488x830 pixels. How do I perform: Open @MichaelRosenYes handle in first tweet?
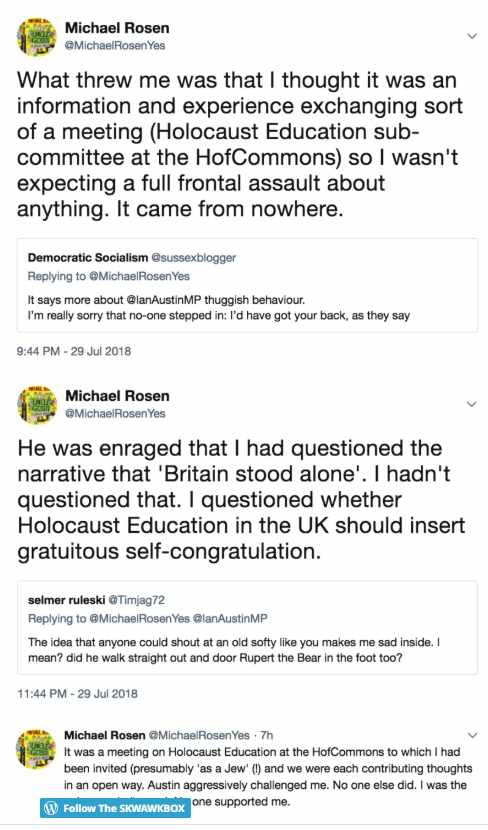[x=115, y=46]
